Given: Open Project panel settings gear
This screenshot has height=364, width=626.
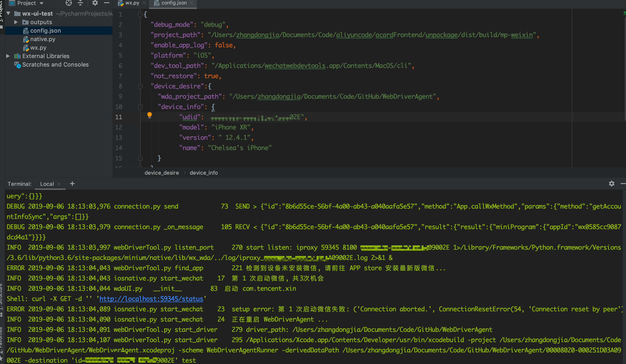Looking at the screenshot, I should click(x=95, y=3).
